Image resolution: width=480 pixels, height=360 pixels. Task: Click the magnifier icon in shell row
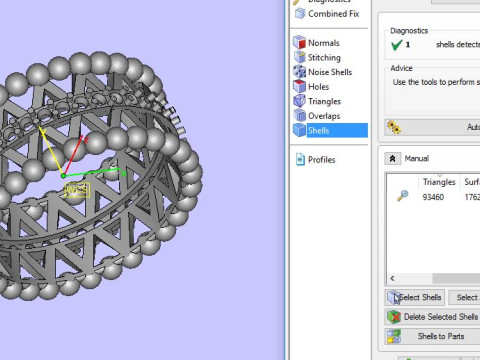(x=403, y=196)
